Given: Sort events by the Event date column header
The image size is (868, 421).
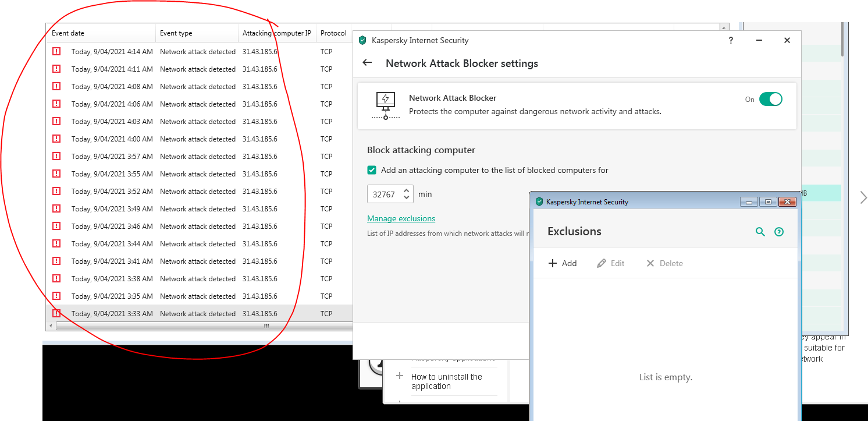Looking at the screenshot, I should coord(101,33).
